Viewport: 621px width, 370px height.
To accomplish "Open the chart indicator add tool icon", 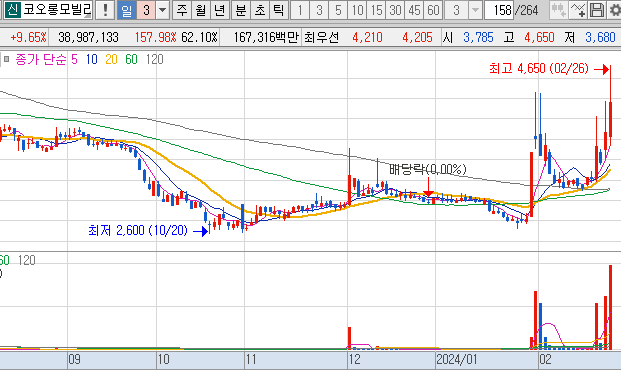I will (x=577, y=10).
